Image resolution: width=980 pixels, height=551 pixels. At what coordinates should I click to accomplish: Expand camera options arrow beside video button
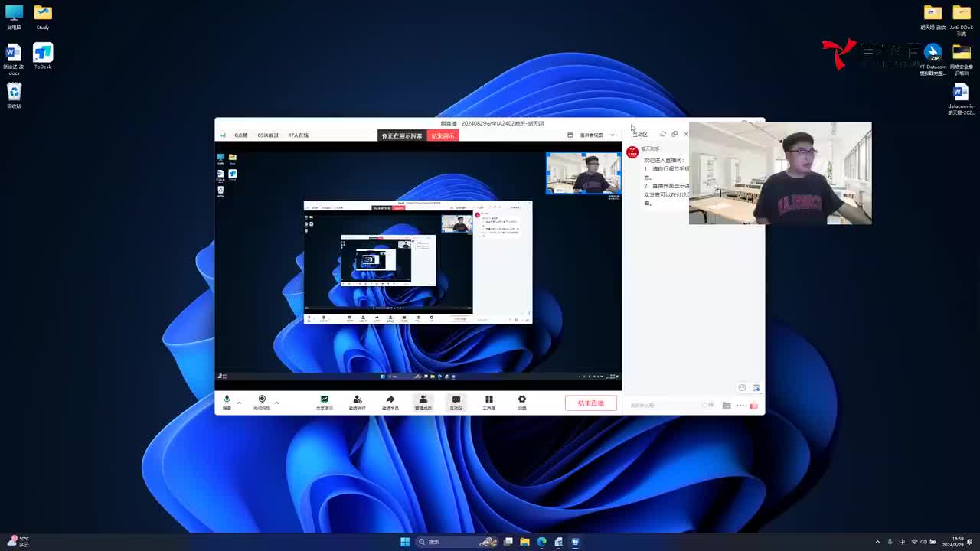coord(276,402)
